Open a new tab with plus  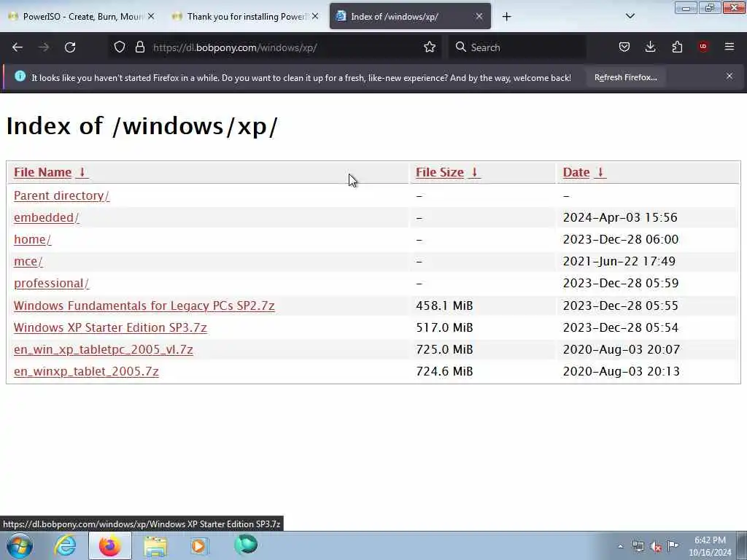[x=506, y=17]
